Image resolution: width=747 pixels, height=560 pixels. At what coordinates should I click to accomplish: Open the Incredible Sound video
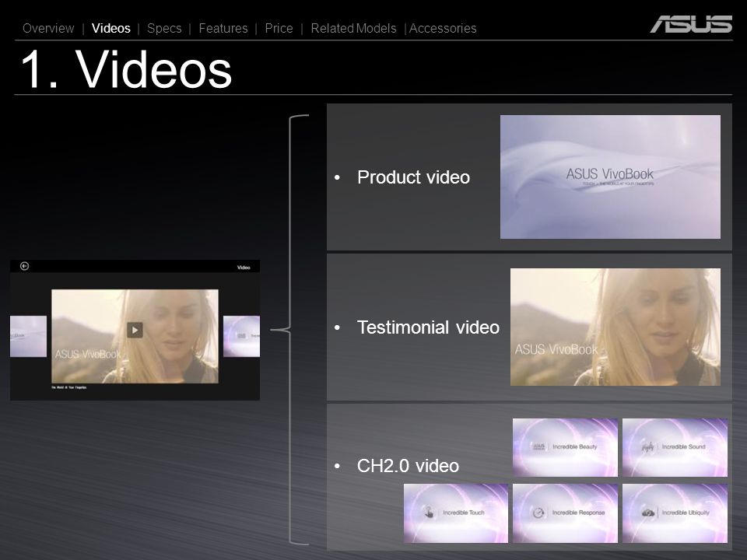[x=675, y=447]
